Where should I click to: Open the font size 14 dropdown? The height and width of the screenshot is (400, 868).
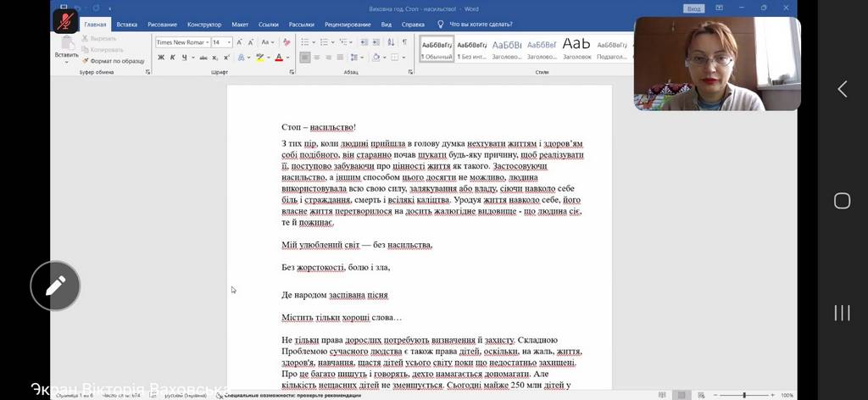(x=229, y=42)
